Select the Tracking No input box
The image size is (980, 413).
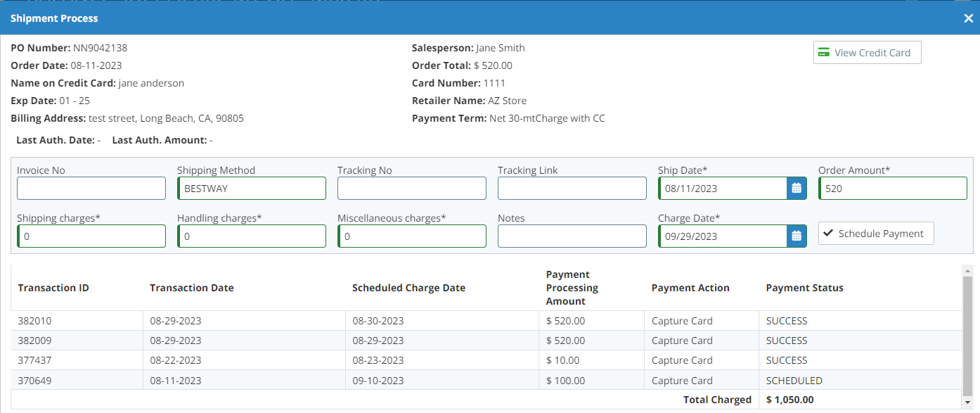pyautogui.click(x=412, y=188)
